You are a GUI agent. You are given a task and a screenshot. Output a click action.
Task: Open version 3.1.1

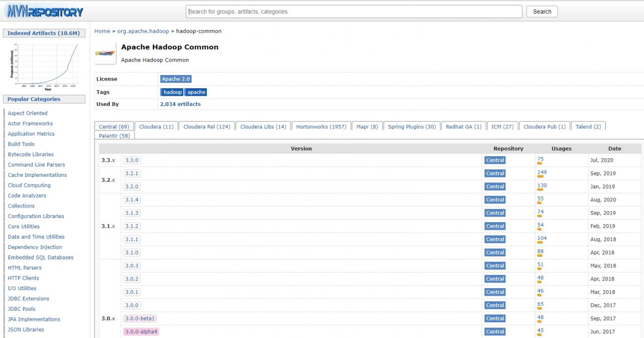pos(131,239)
